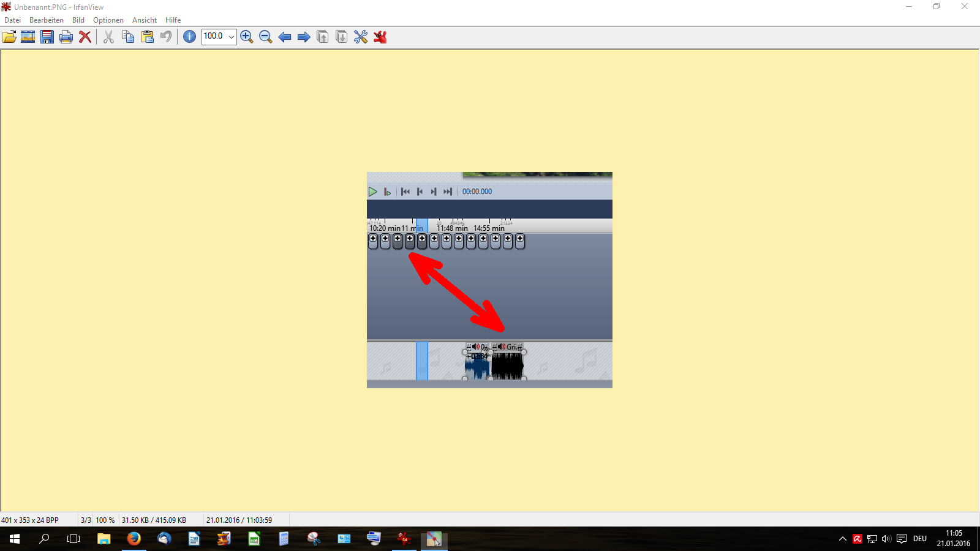Screen dimensions: 980x551
Task: Go to next image with right arrow
Action: click(304, 37)
